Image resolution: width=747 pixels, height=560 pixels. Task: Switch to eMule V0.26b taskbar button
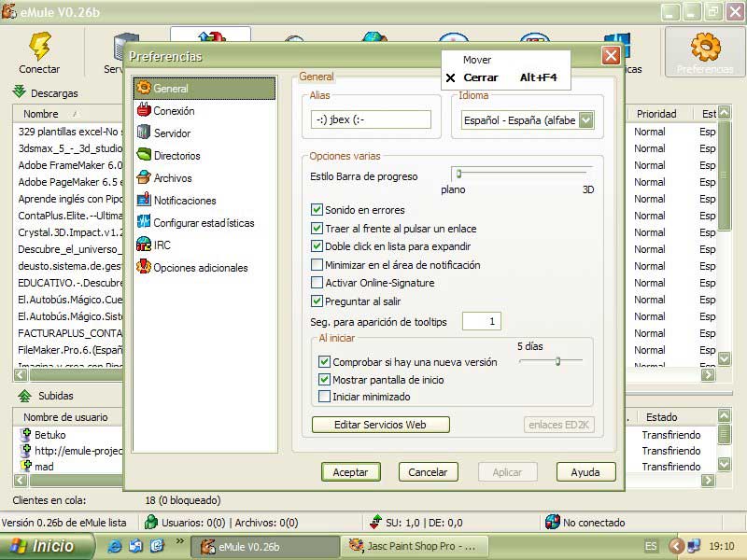pyautogui.click(x=265, y=546)
